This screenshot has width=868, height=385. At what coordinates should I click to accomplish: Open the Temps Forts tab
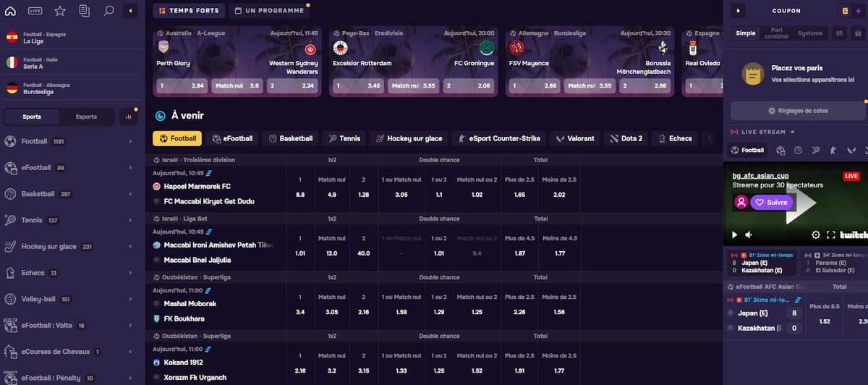(190, 11)
